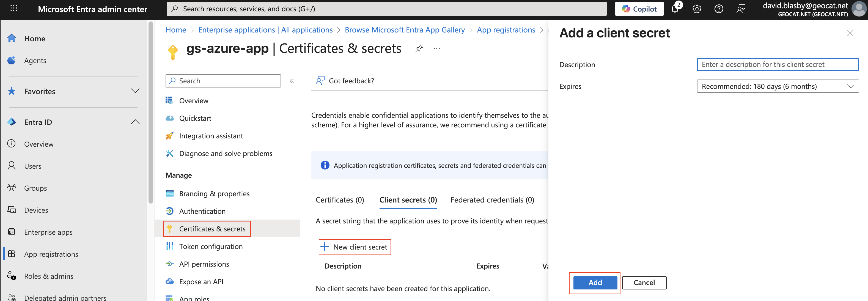Open the Copilot button
Image resolution: width=868 pixels, height=301 pixels.
[639, 9]
